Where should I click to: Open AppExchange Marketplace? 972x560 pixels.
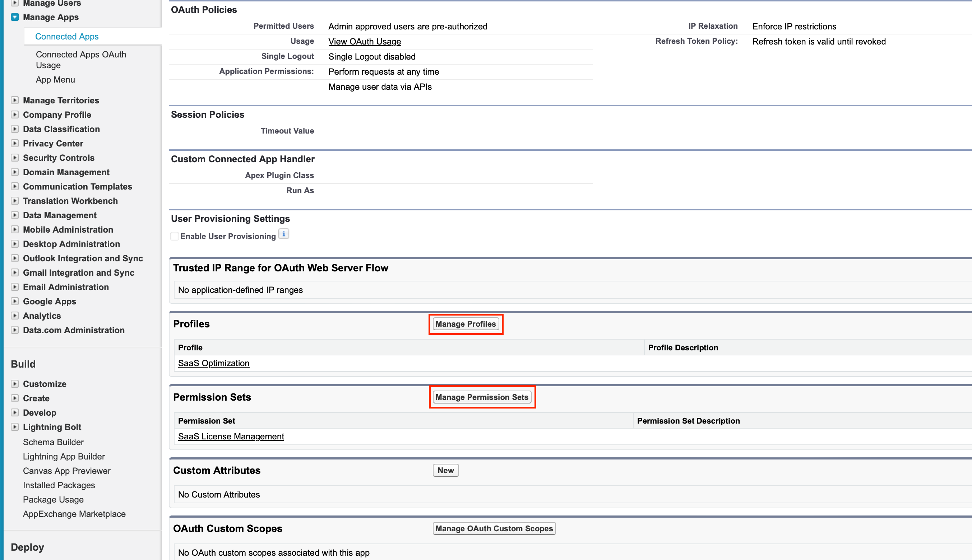coord(74,514)
